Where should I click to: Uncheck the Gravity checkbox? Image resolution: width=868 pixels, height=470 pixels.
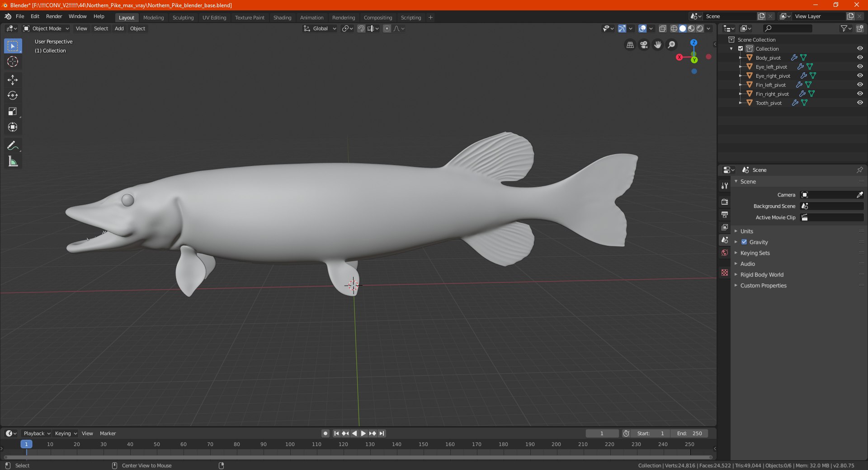pyautogui.click(x=744, y=242)
